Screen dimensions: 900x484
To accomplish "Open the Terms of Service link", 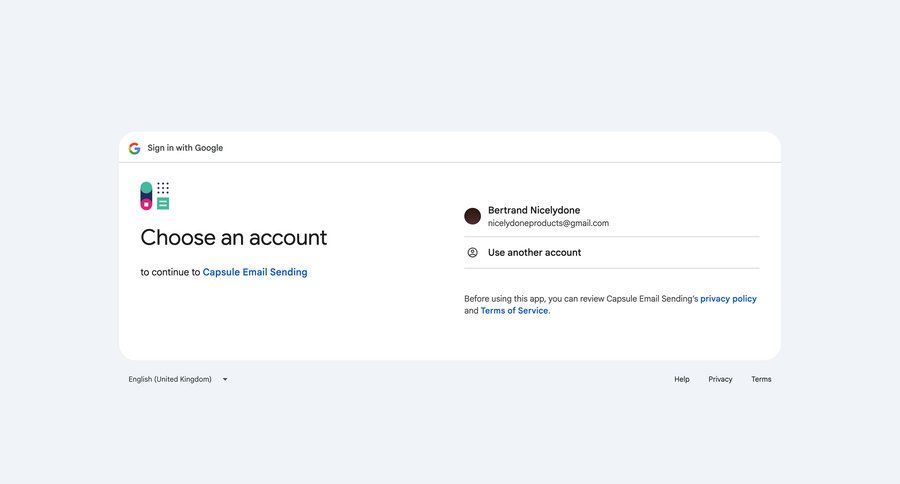I will [514, 311].
